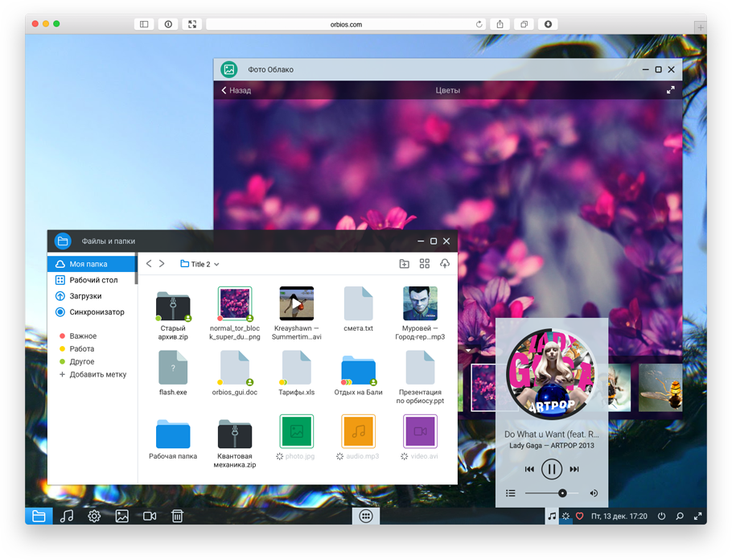Click the music player volume slider handle

click(562, 493)
